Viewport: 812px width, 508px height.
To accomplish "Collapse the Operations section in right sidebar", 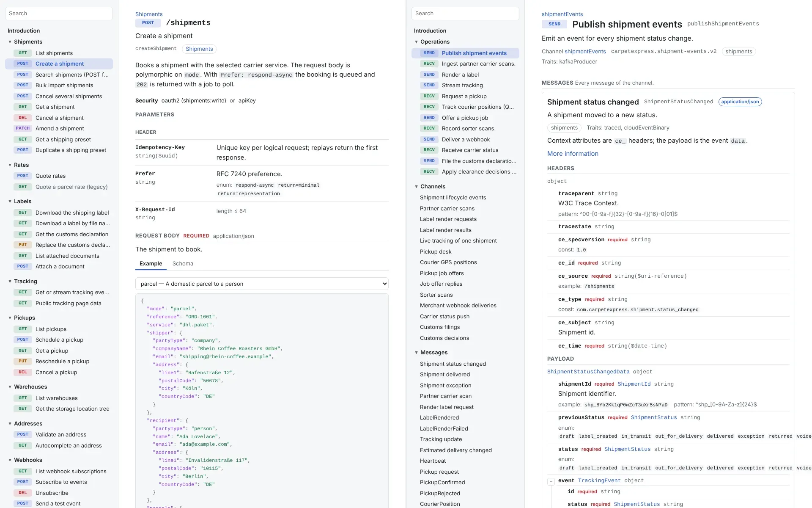I will [416, 42].
